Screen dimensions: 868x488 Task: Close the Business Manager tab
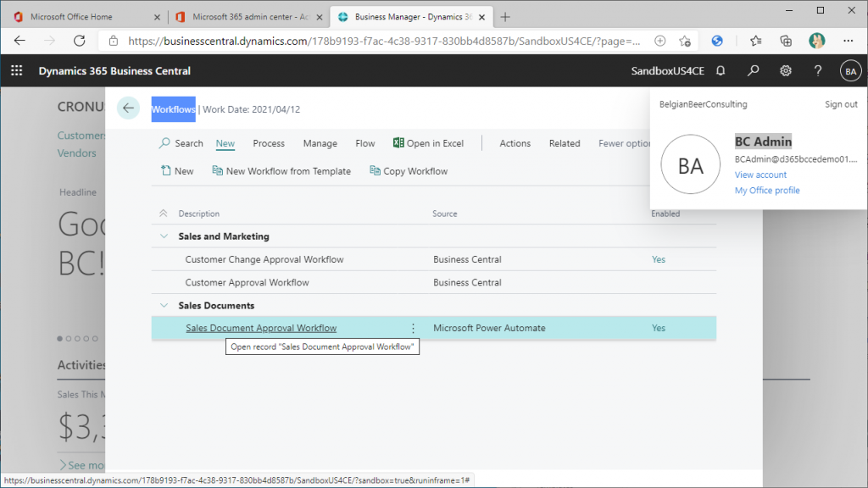click(481, 17)
